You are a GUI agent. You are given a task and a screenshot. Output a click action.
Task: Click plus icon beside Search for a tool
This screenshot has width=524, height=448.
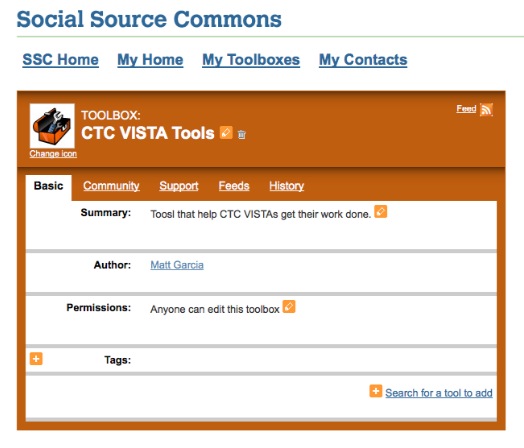coord(376,391)
